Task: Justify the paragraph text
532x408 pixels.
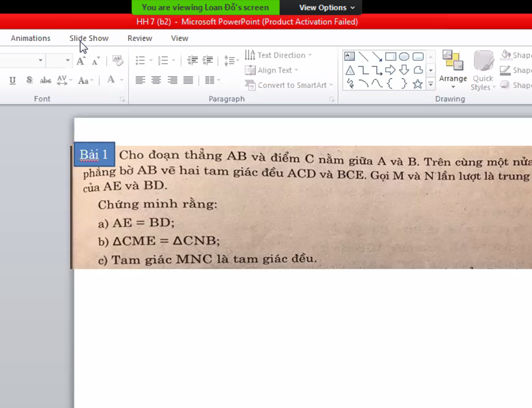Action: (x=188, y=80)
